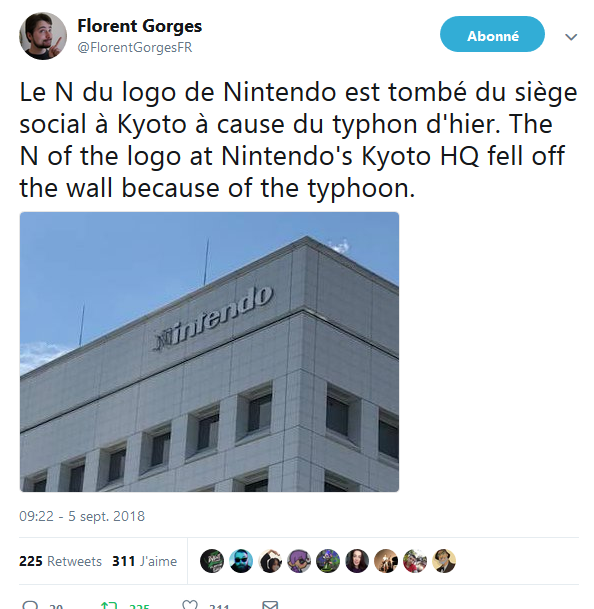Open the black and green logo liker avatar

click(212, 561)
